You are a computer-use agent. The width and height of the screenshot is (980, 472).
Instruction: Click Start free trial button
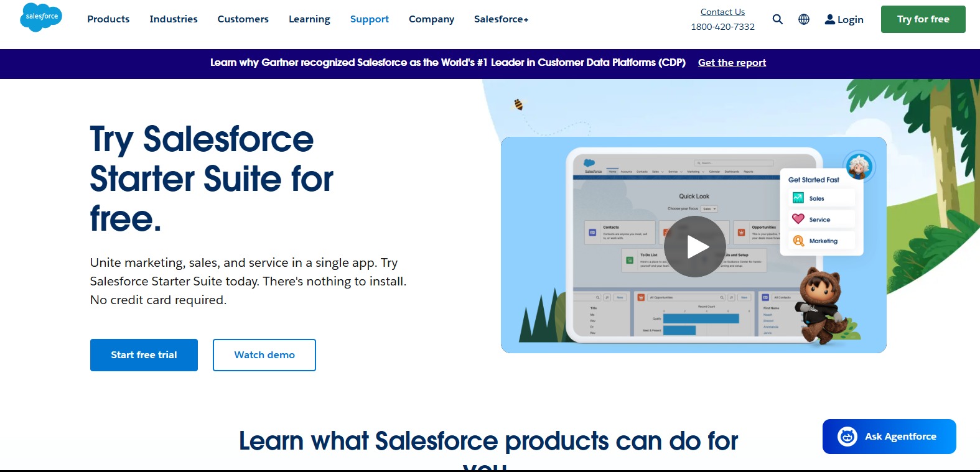144,355
